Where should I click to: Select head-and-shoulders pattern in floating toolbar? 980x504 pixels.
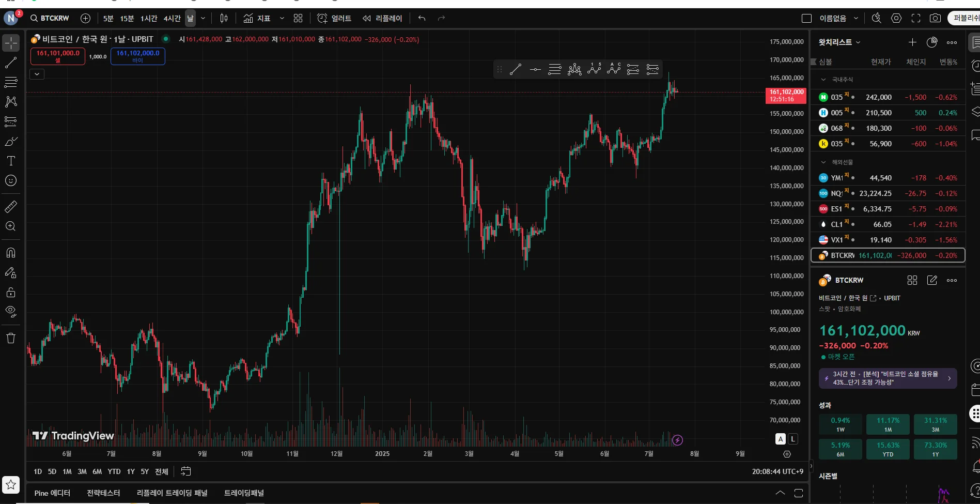coord(574,69)
